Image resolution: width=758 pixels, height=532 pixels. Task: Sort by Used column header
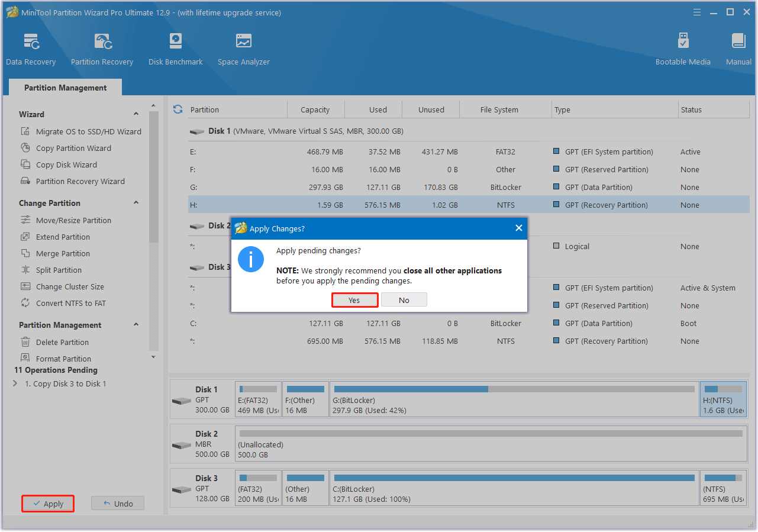pyautogui.click(x=378, y=109)
